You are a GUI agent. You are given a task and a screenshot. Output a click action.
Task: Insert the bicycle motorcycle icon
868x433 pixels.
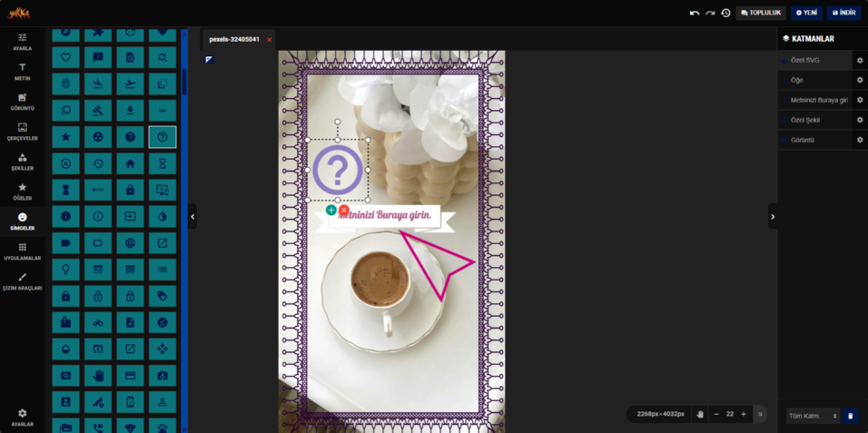(x=98, y=322)
